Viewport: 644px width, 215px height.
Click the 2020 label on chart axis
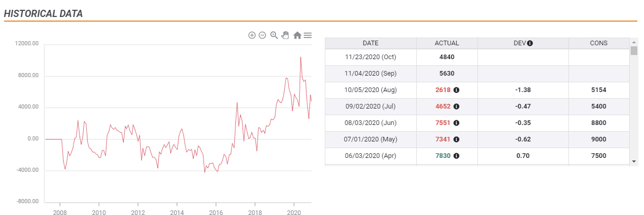[293, 212]
